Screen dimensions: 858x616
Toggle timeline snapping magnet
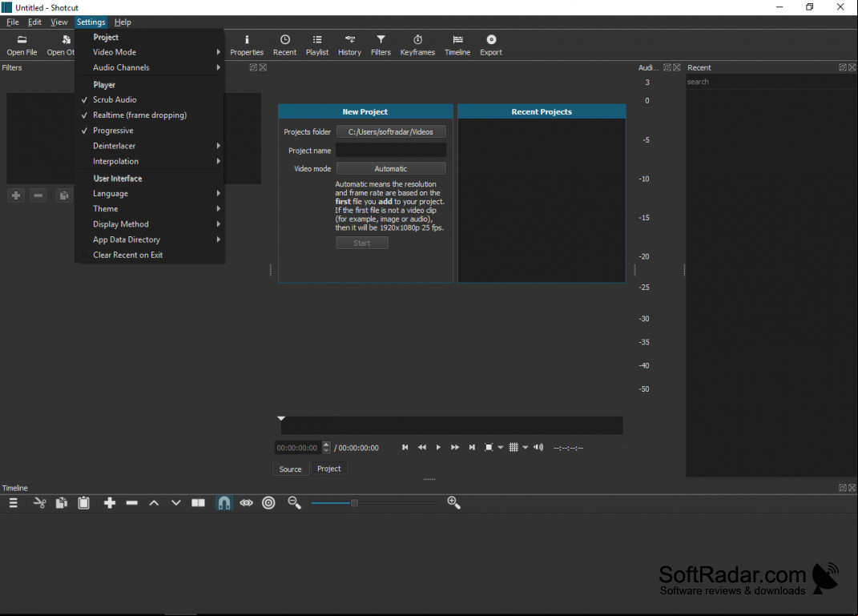224,503
